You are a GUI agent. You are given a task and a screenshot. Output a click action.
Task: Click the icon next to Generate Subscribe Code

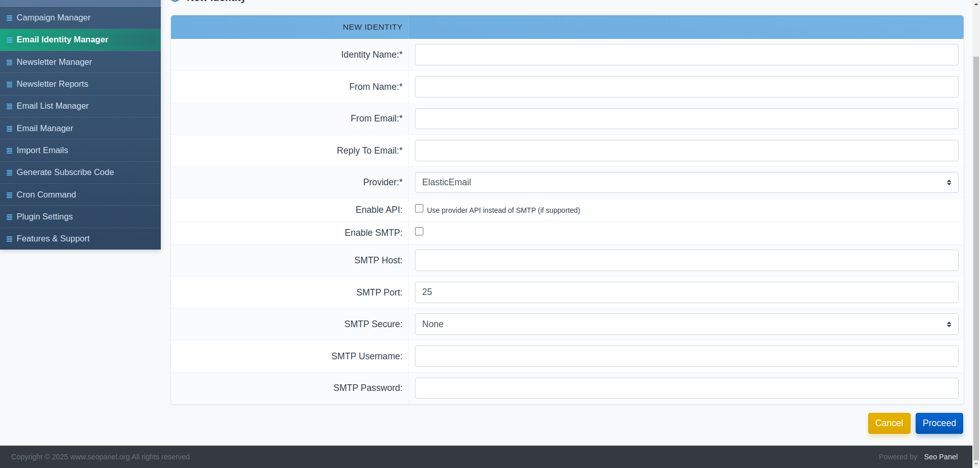coord(9,172)
